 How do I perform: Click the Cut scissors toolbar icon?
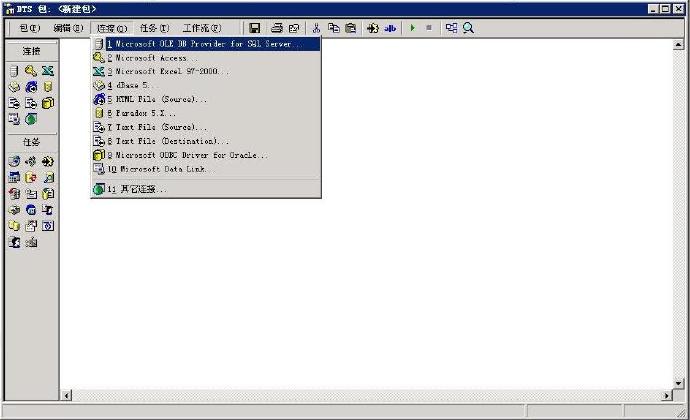pos(316,28)
